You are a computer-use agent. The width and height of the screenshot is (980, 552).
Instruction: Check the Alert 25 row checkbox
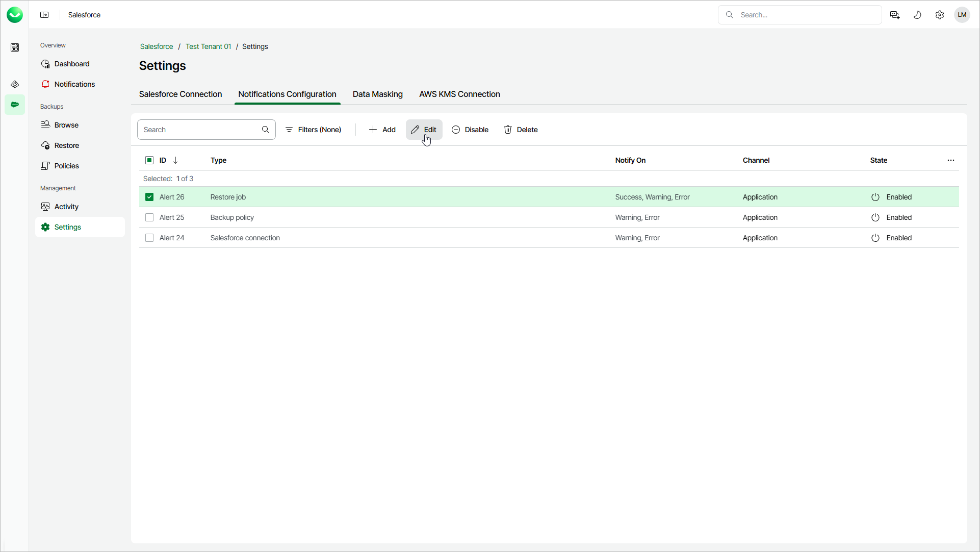click(149, 217)
